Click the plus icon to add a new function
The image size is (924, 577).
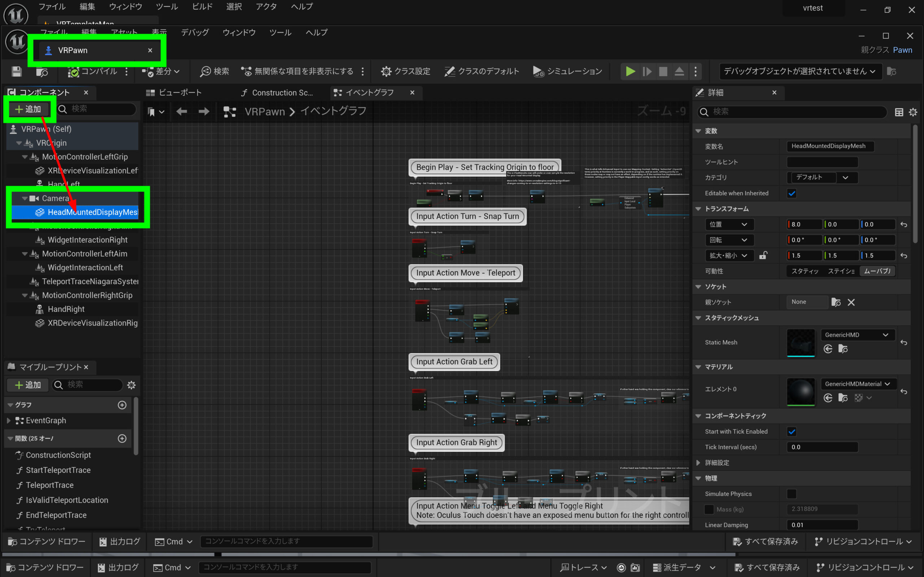122,439
